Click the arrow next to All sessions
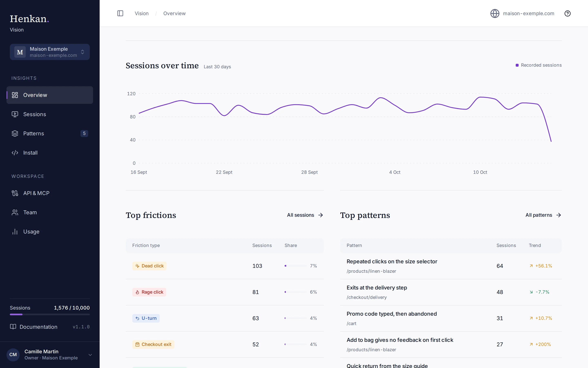Image resolution: width=588 pixels, height=368 pixels. pyautogui.click(x=321, y=215)
